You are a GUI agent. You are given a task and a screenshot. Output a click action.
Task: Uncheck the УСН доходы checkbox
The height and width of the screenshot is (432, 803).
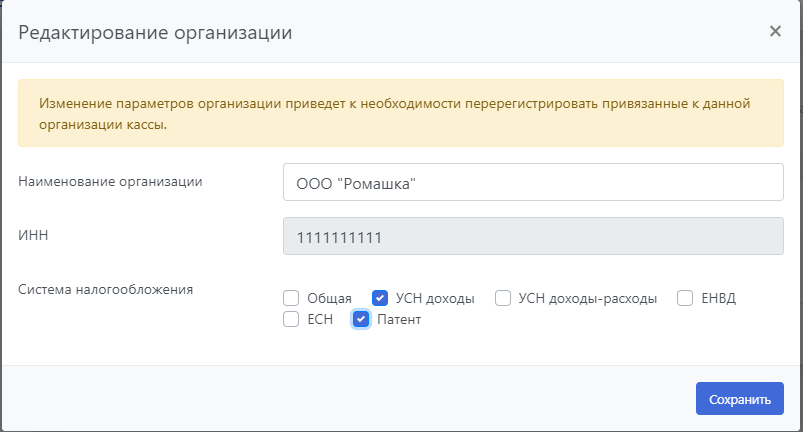pos(380,298)
